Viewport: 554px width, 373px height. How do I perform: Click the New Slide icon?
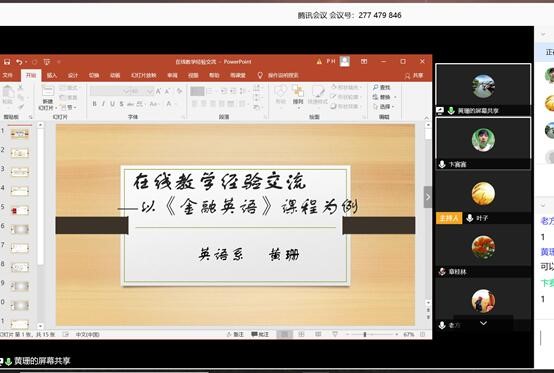(x=48, y=91)
